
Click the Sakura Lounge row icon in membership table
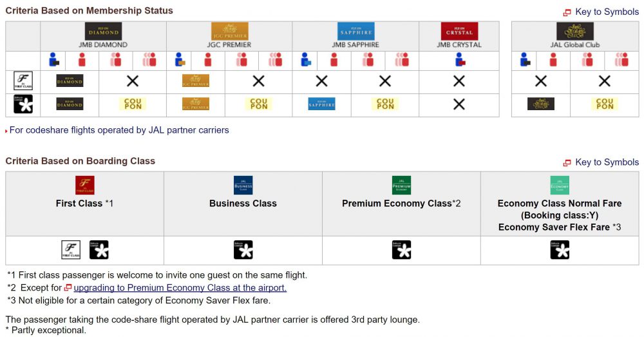(x=23, y=104)
